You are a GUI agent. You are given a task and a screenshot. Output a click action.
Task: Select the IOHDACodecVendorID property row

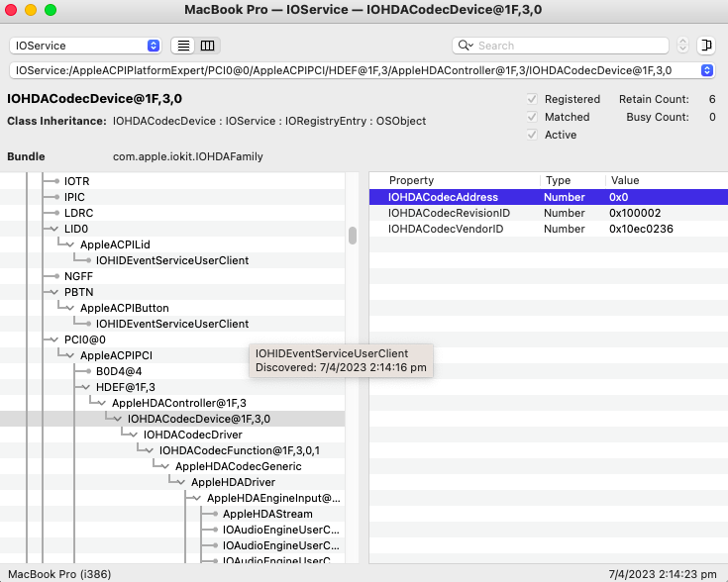(x=549, y=229)
